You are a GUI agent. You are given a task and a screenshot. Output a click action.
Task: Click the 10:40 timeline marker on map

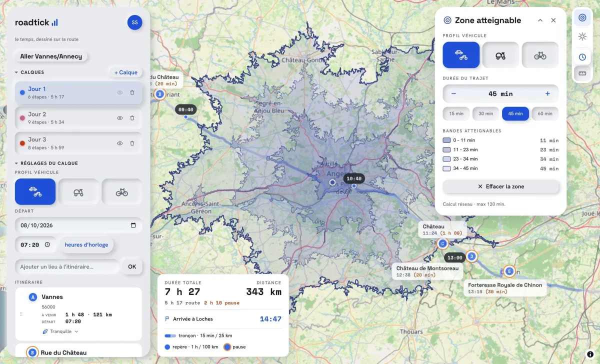click(354, 178)
